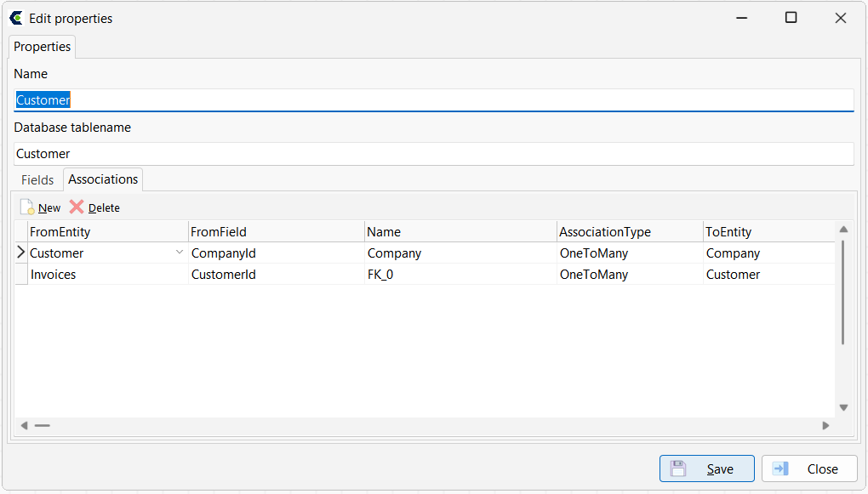This screenshot has width=868, height=494.
Task: Open the FromEntity dropdown for Customer row
Action: pos(180,253)
